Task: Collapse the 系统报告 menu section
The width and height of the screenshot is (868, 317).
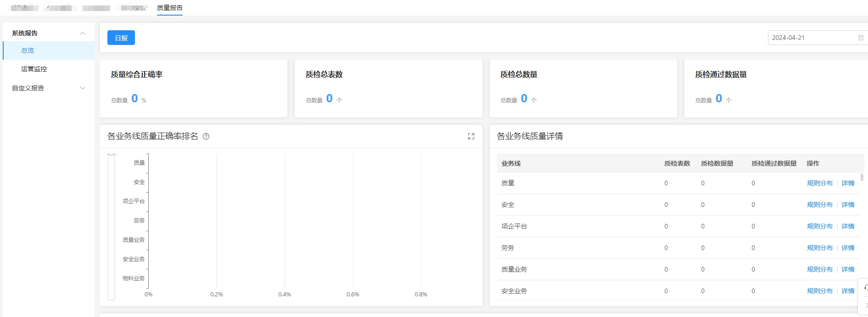Action: pos(83,33)
